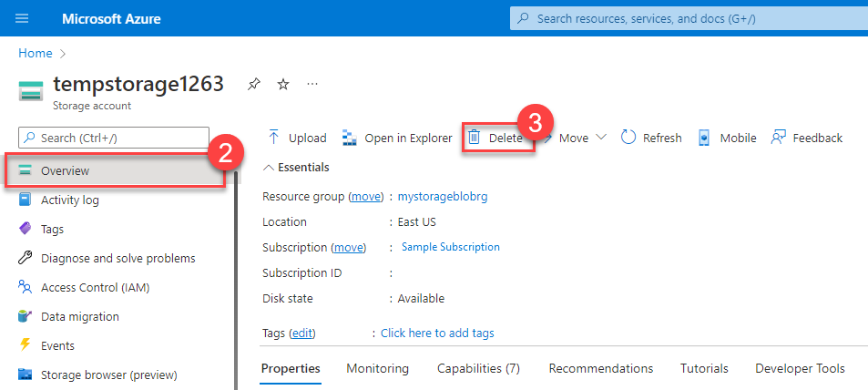Open the Capabilities (7) tab
868x390 pixels.
tap(478, 368)
